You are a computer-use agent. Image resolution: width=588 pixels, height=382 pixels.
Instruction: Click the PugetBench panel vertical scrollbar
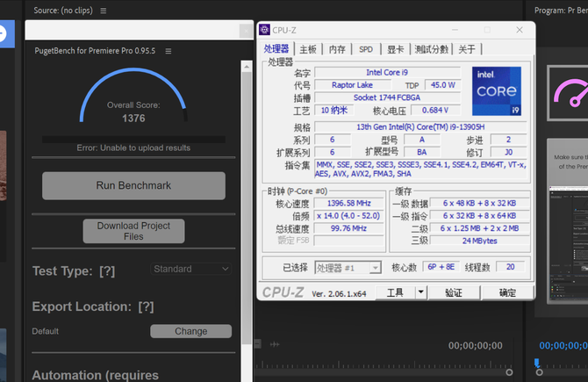(247, 208)
